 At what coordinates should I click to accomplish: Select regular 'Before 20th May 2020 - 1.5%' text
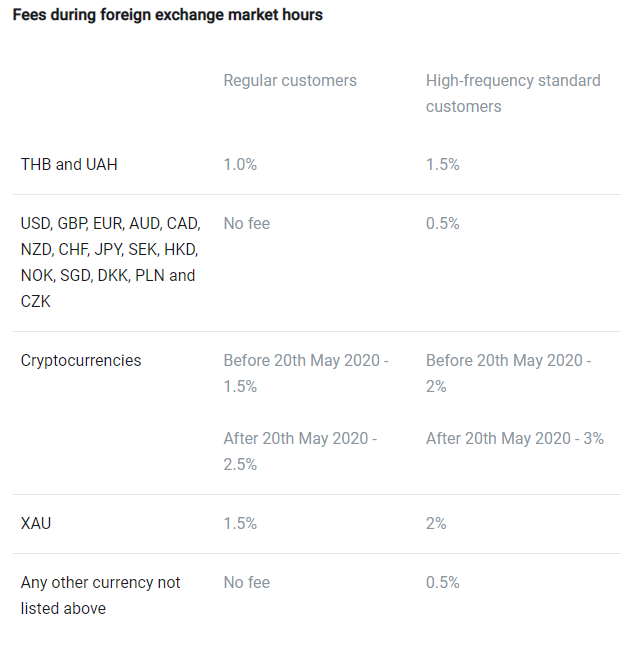click(x=306, y=373)
